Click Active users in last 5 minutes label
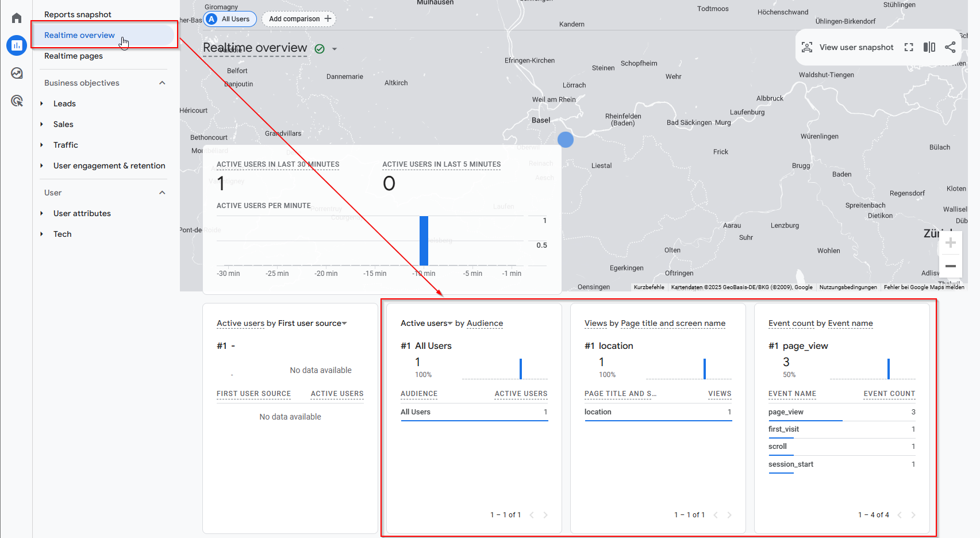Image resolution: width=980 pixels, height=538 pixels. click(x=441, y=164)
